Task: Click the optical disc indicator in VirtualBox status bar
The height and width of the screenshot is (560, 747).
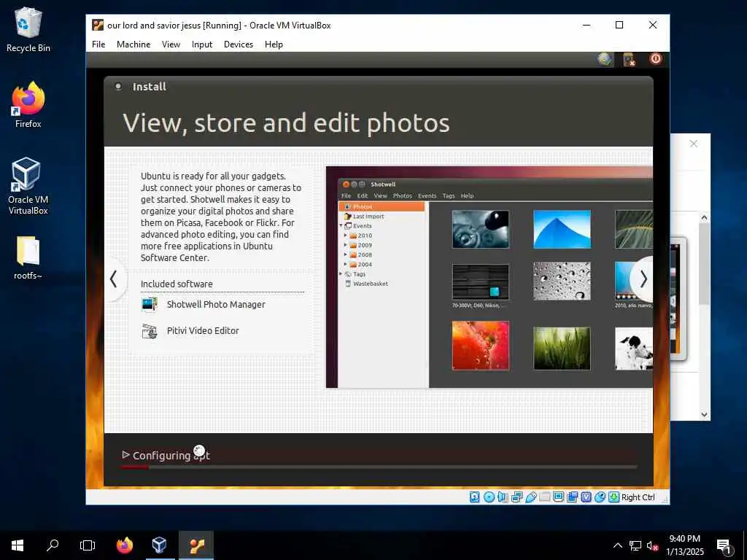Action: [489, 497]
